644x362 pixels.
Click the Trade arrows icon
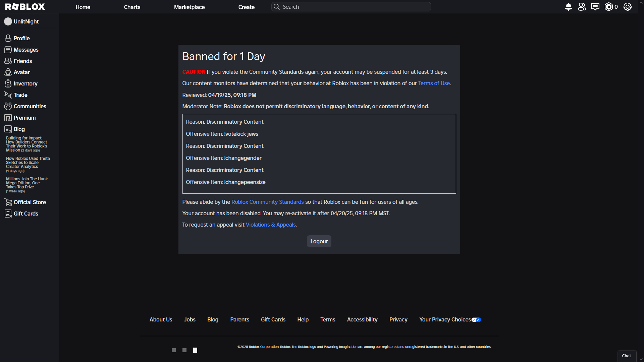tap(8, 95)
